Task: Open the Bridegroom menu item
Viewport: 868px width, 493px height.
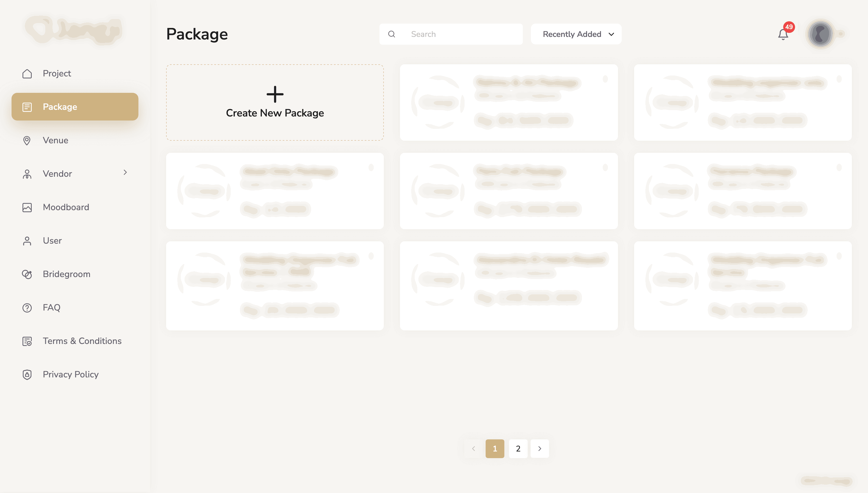Action: coord(75,274)
